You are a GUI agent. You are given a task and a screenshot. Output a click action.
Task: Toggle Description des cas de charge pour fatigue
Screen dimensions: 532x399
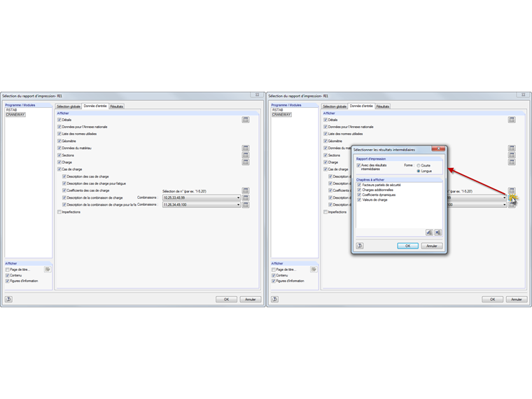[64, 183]
